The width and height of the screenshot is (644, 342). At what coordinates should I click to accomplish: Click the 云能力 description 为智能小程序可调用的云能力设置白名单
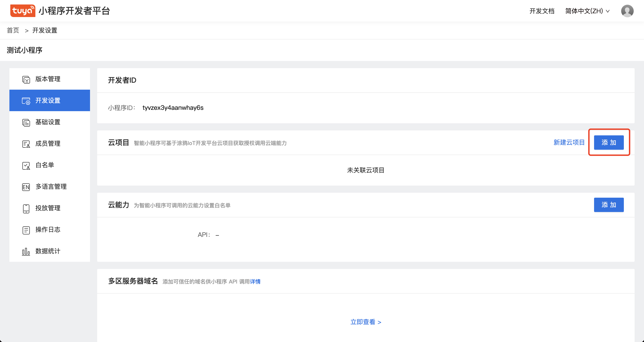182,205
